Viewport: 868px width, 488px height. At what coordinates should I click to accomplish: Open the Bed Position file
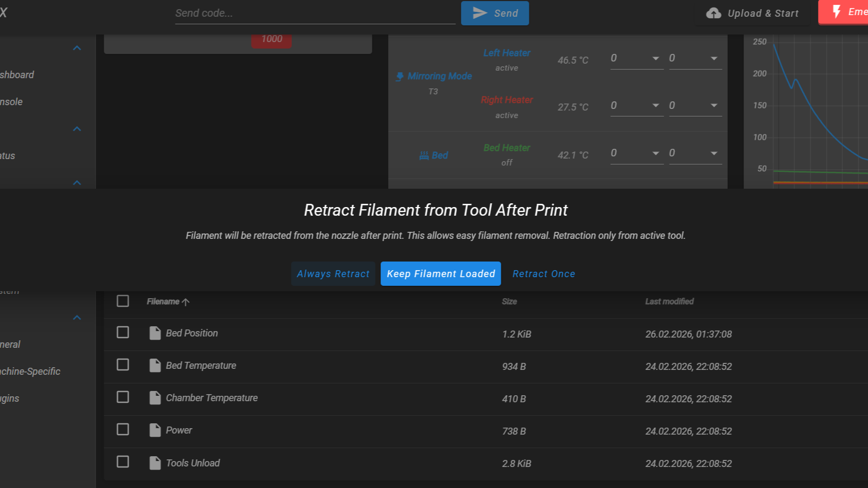pos(192,333)
